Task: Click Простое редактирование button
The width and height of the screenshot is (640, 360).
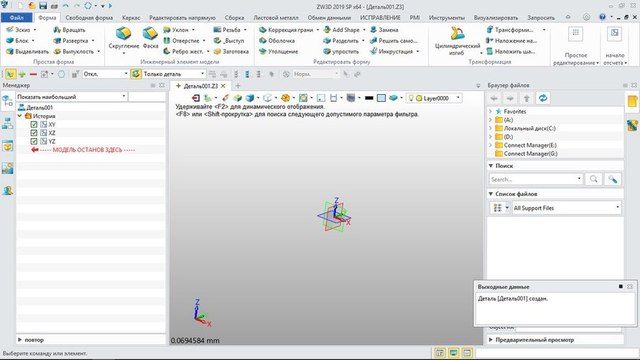Action: pos(576,46)
